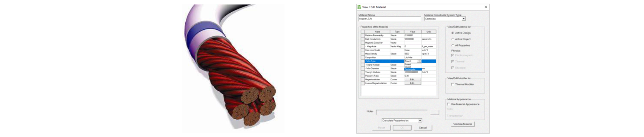The image size is (644, 137).
Task: Click the Notes text field
Action: (x=402, y=112)
